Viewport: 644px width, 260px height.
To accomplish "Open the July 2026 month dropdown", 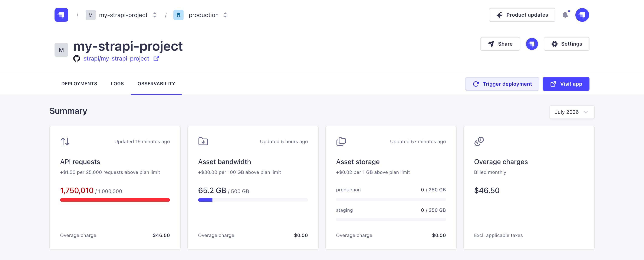I will [572, 112].
